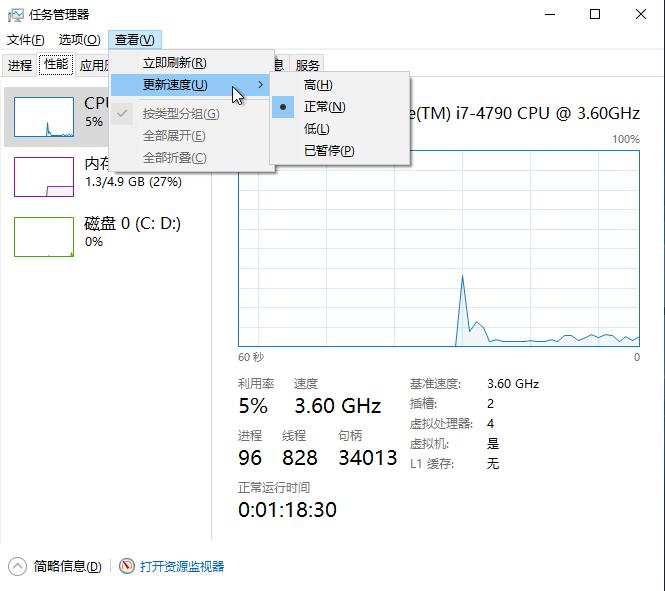
Task: Click the 磁盘 0 (C: D:) label
Action: (132, 223)
